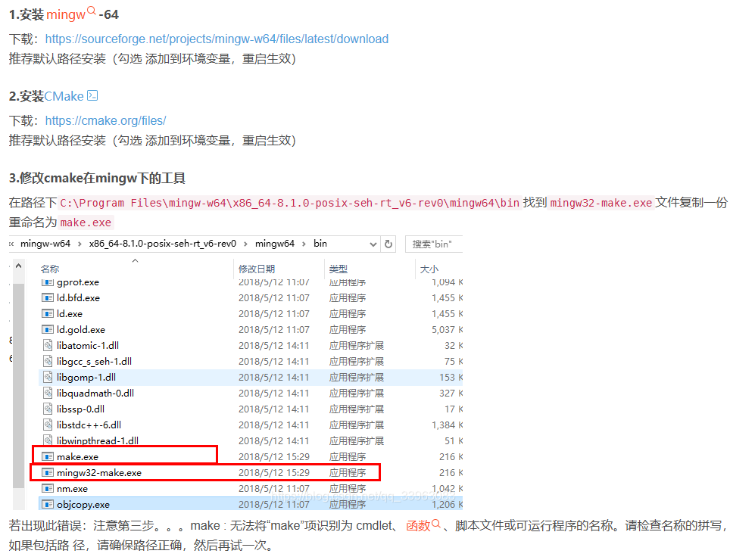This screenshot has height=560, width=730.
Task: Select the make.exe file name
Action: (x=77, y=457)
